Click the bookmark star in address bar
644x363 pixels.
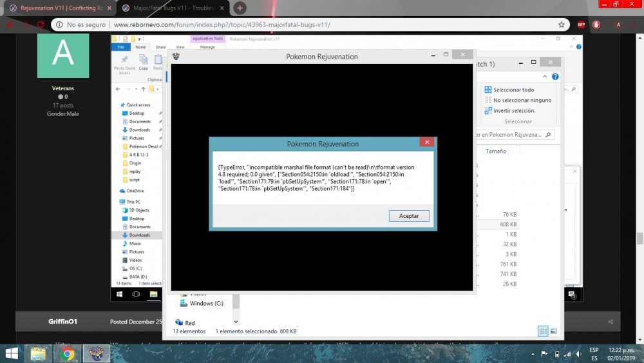point(562,25)
